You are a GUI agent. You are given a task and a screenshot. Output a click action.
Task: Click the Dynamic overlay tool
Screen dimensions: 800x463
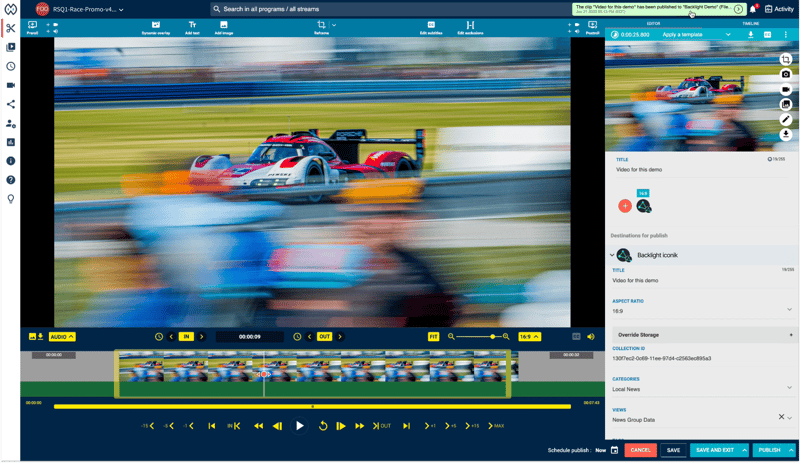156,28
